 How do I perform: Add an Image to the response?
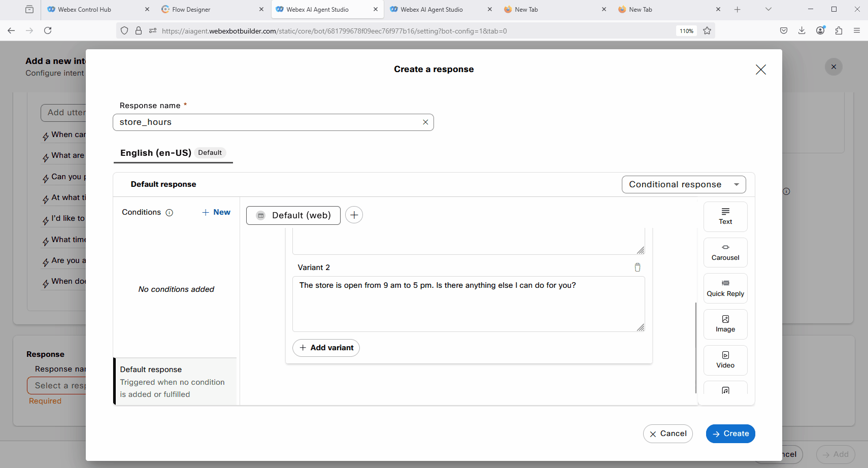[725, 324]
